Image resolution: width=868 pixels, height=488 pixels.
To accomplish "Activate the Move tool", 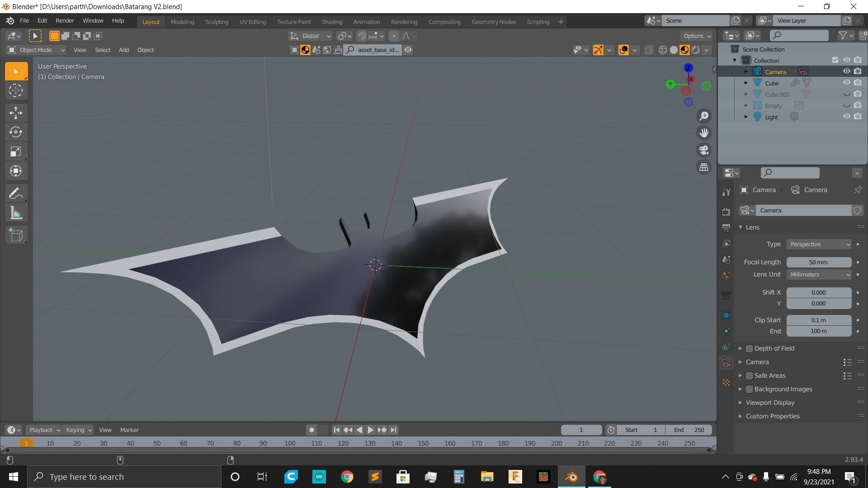I will coord(16,113).
